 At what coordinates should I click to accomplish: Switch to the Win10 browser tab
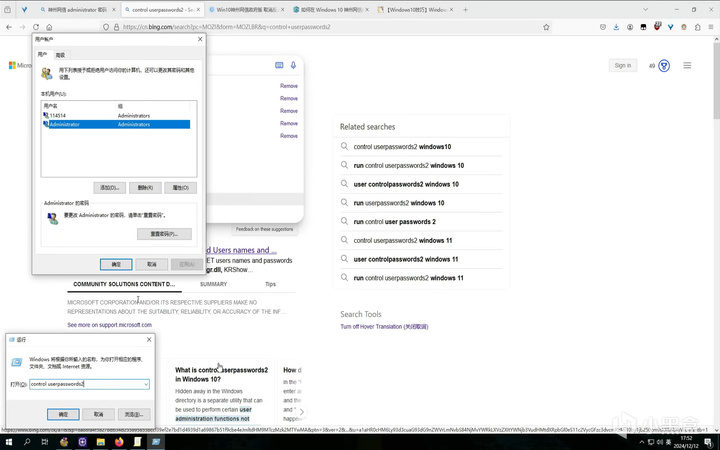coord(247,9)
